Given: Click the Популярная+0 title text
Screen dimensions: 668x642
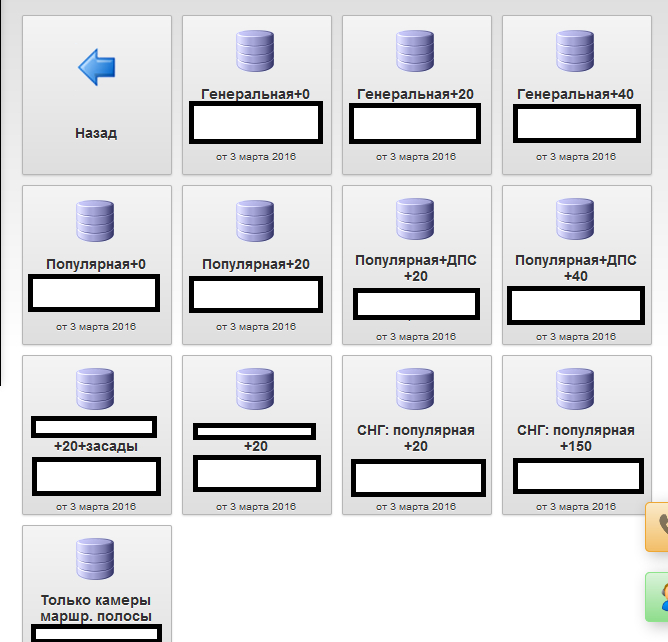Looking at the screenshot, I should coord(96,264).
